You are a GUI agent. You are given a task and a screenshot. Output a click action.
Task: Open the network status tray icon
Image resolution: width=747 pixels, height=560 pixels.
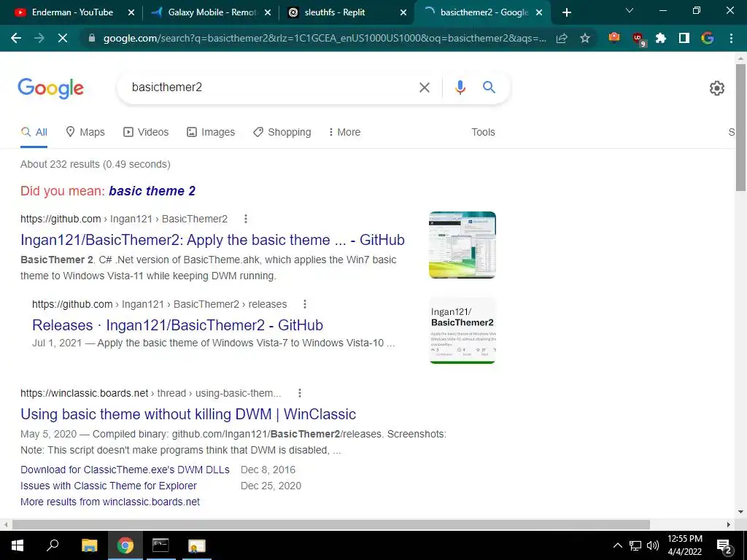(x=635, y=545)
